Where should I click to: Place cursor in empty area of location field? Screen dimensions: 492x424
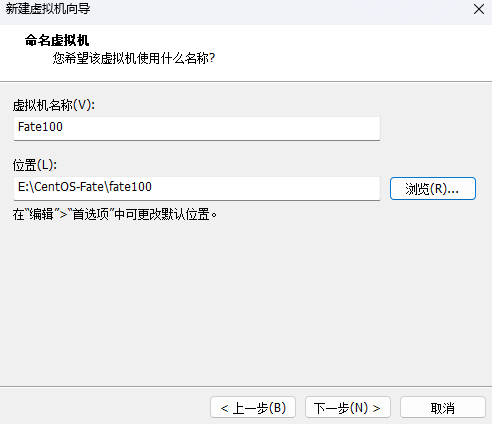[x=267, y=188]
